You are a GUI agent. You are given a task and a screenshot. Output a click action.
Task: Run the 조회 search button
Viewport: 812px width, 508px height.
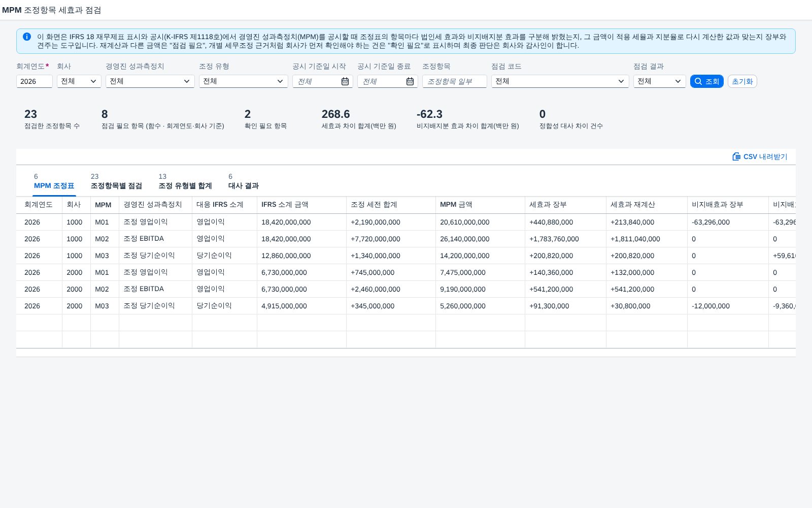click(706, 81)
